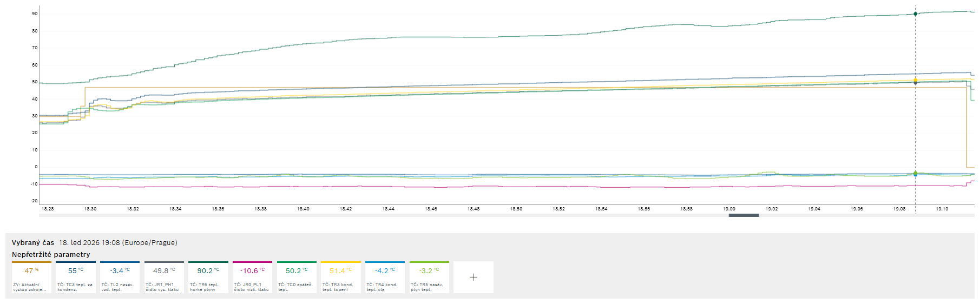This screenshot has height=304, width=980.
Task: Toggle the TC3 tepl. za kondenz. card
Action: click(76, 277)
